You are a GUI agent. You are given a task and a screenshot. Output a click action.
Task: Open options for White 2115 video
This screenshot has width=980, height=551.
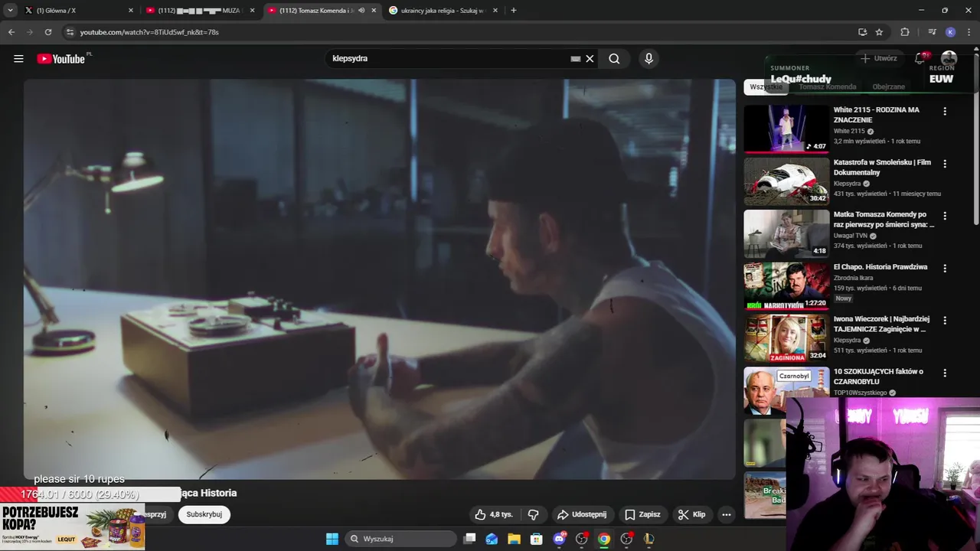945,111
